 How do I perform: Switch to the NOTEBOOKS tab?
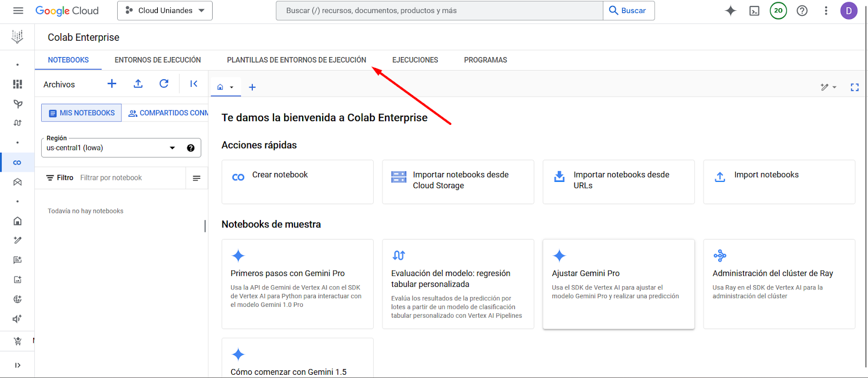68,60
